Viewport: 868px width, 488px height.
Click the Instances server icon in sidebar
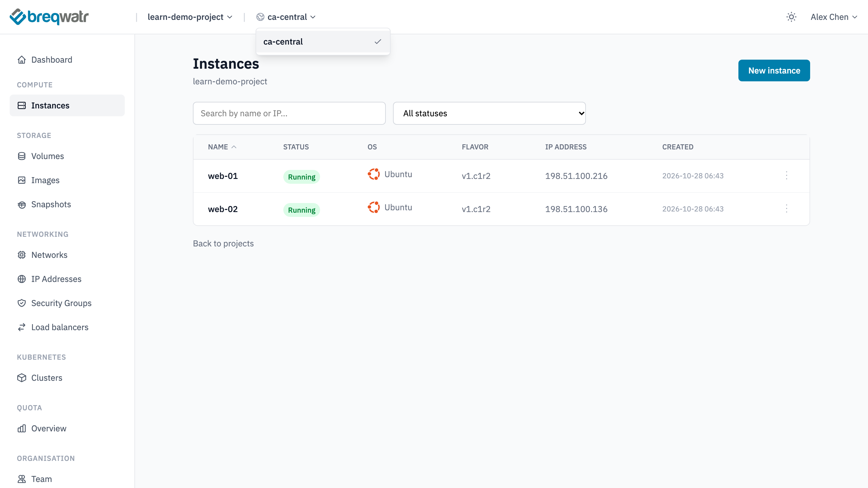tap(22, 105)
